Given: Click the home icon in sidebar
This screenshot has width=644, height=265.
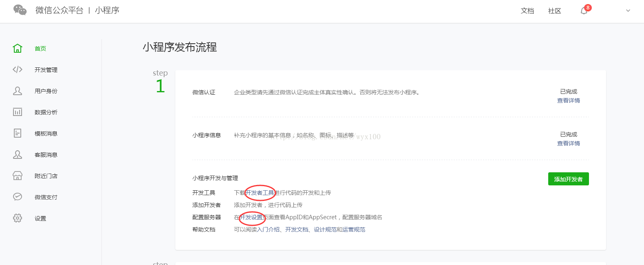Looking at the screenshot, I should [18, 49].
